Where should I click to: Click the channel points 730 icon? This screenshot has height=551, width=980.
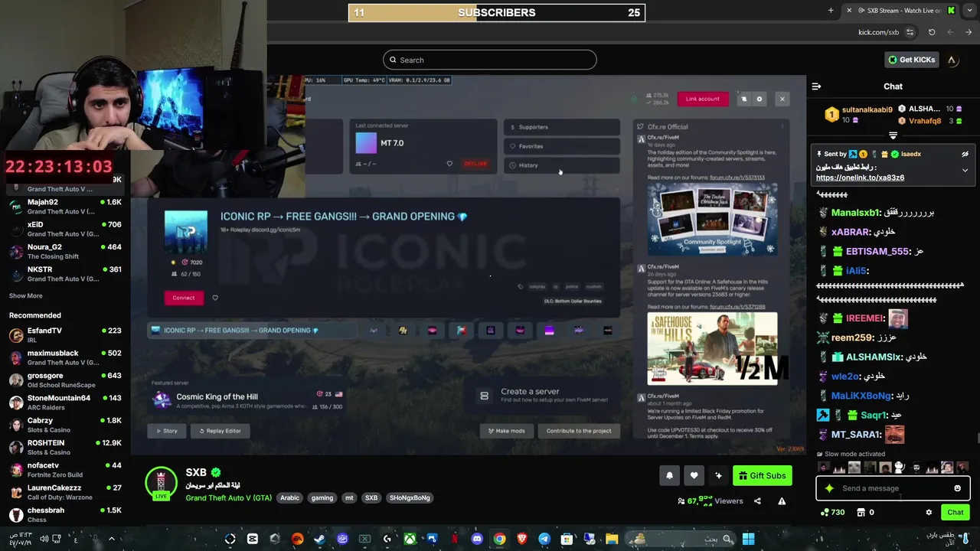[832, 513]
